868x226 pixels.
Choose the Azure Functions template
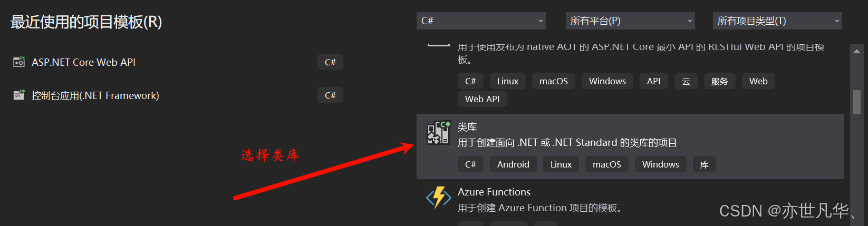coord(494,192)
